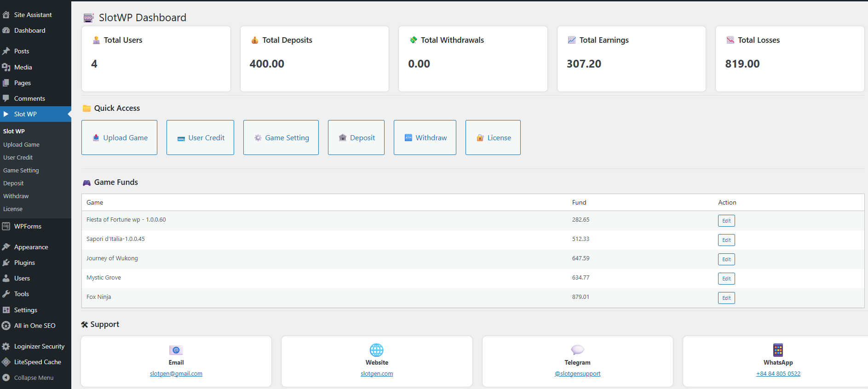Click the LiteSpeed Cache diamond icon
Image resolution: width=868 pixels, height=389 pixels.
(6, 362)
